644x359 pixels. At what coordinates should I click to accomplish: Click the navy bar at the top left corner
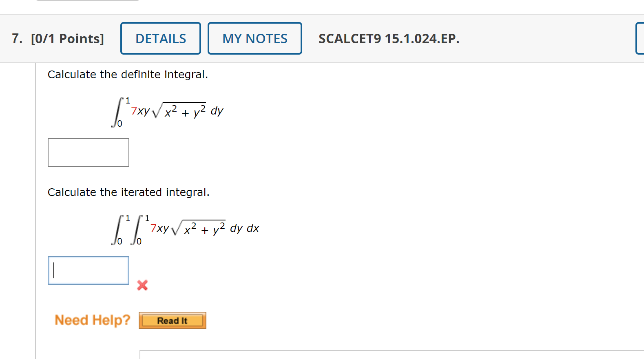(x=88, y=2)
